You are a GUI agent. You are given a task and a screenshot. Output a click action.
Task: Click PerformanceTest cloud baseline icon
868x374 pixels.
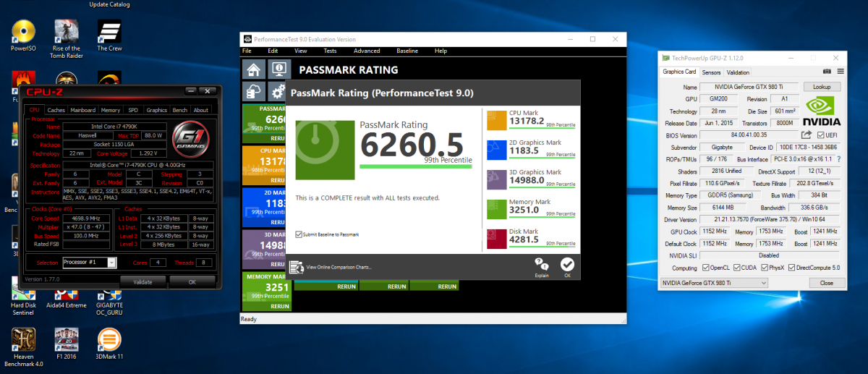253,92
